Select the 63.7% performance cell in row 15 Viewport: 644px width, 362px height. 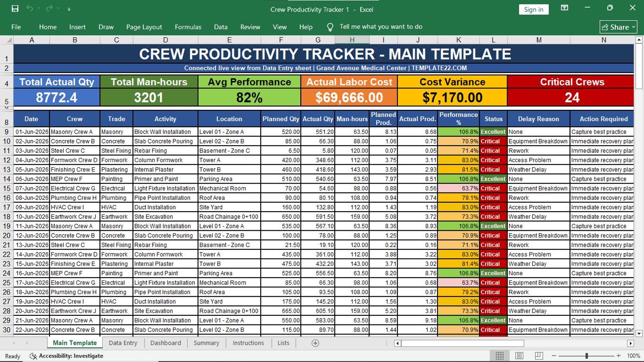point(459,188)
